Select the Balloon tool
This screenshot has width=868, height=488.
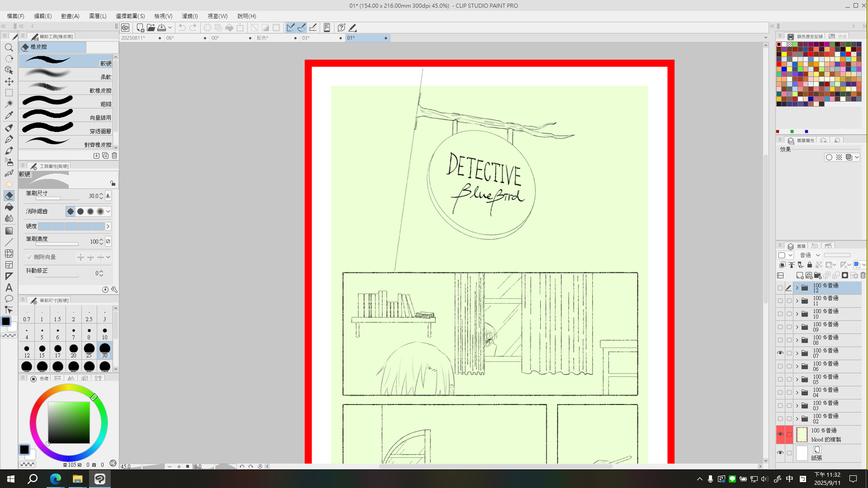pos(9,299)
